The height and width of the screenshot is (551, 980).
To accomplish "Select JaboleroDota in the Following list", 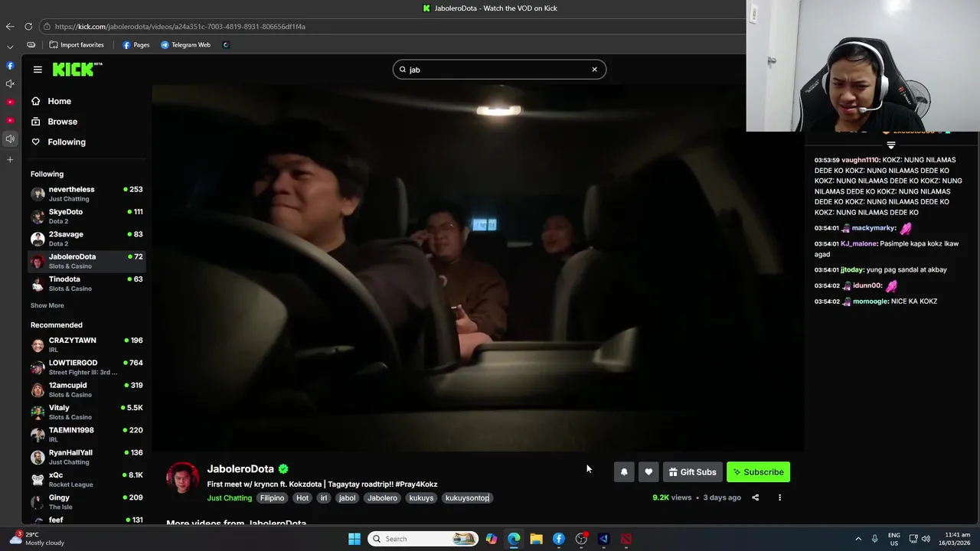I will (87, 261).
